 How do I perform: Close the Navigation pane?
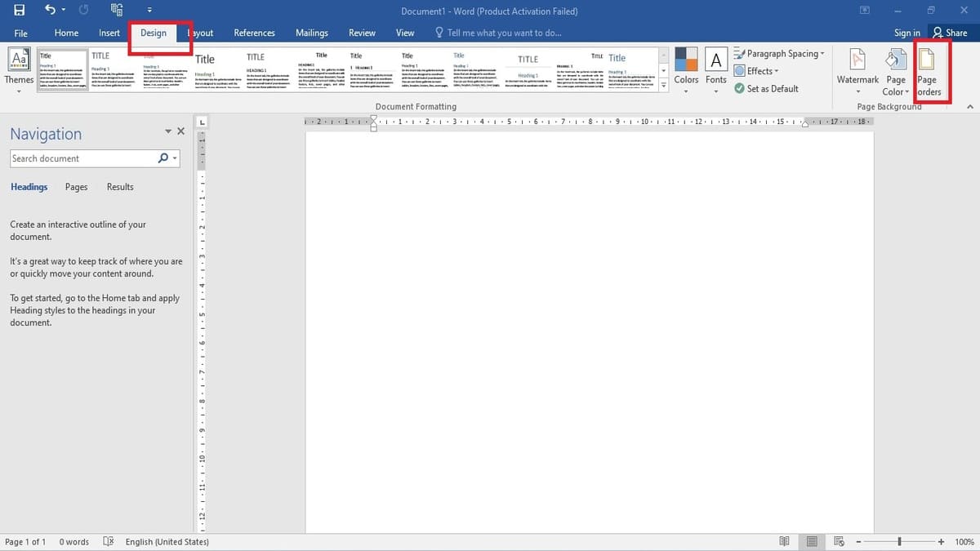click(x=181, y=131)
